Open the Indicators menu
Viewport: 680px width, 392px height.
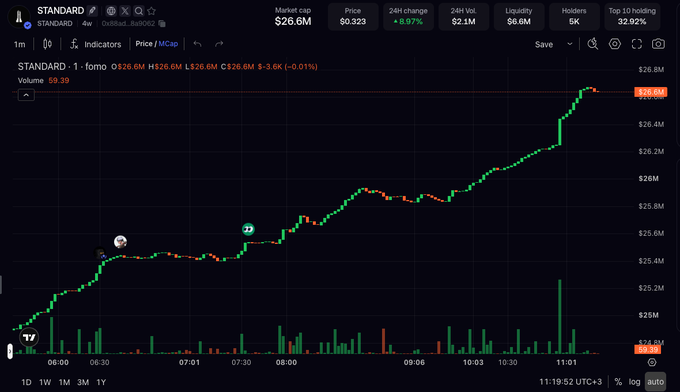95,44
